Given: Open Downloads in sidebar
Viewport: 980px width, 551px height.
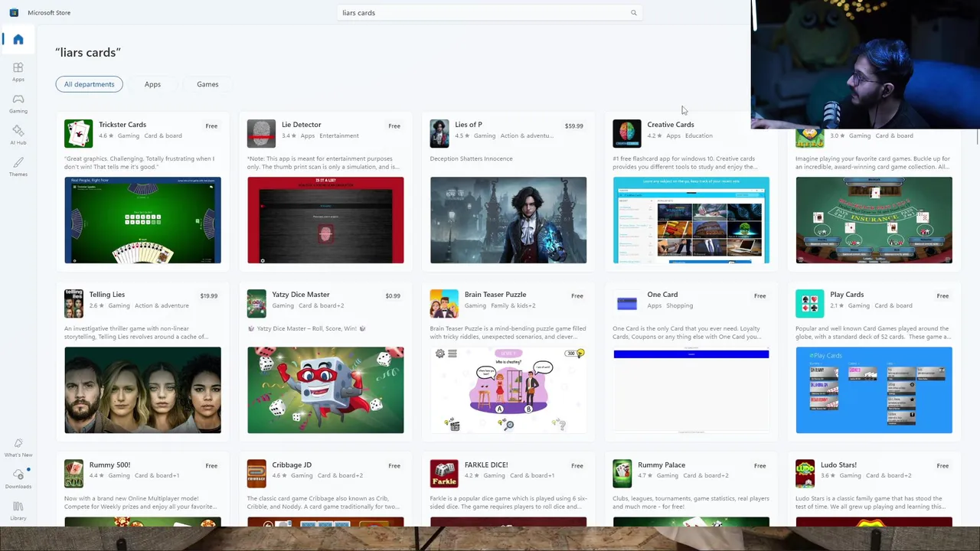Looking at the screenshot, I should point(18,479).
